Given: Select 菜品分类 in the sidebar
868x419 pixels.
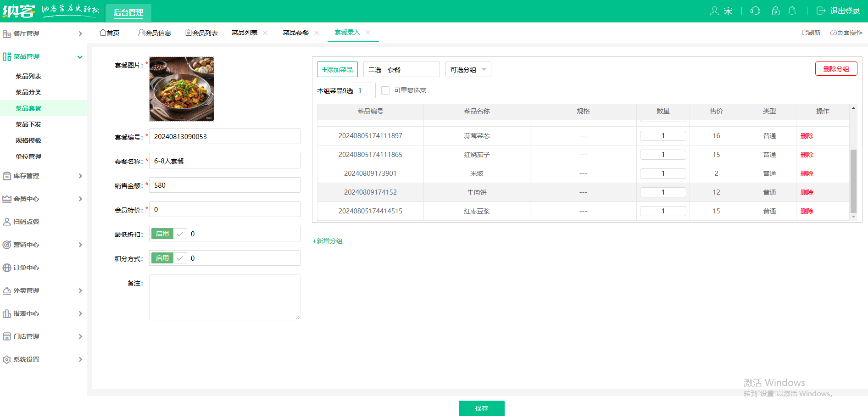Looking at the screenshot, I should [28, 92].
